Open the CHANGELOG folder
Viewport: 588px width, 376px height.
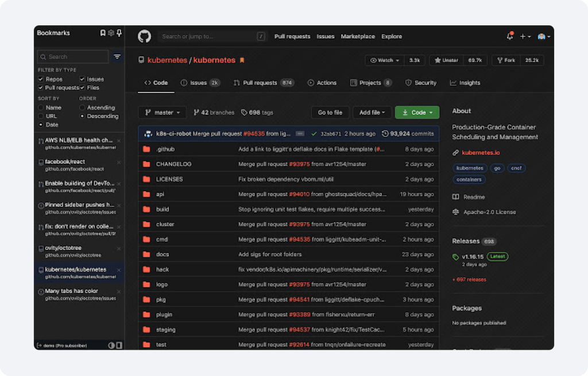pyautogui.click(x=173, y=164)
